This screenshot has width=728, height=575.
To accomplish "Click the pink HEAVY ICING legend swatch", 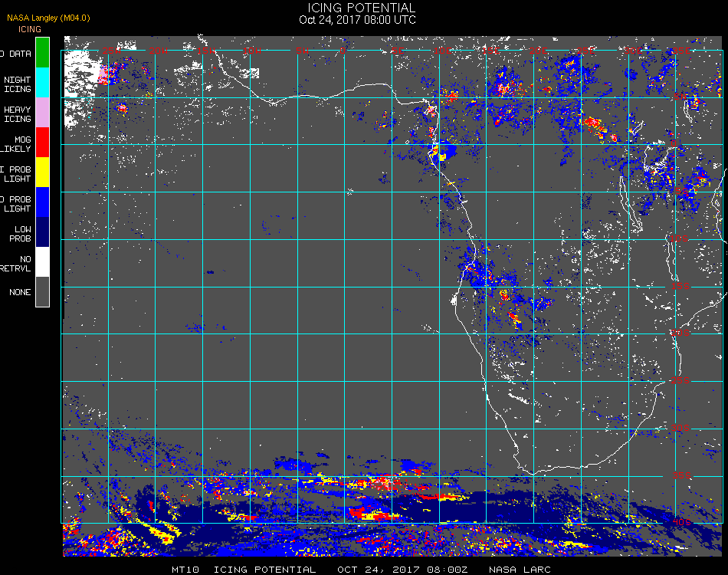I will 42,113.
